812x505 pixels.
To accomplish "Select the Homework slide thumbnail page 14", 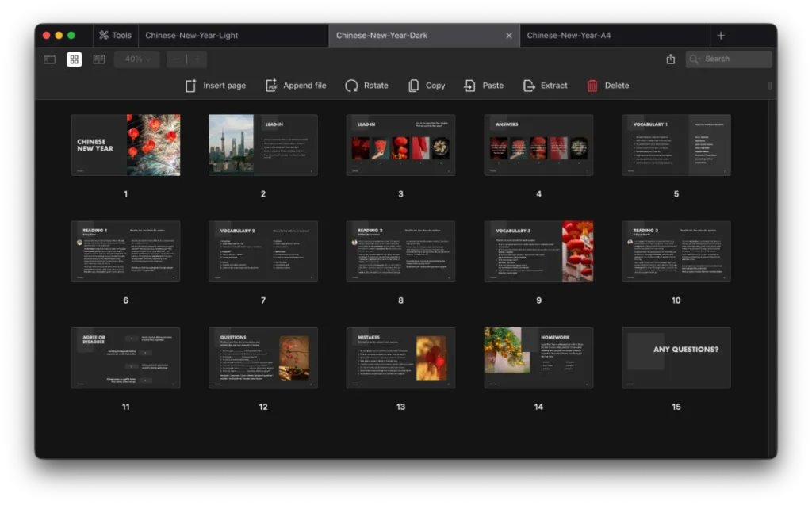I will 538,358.
